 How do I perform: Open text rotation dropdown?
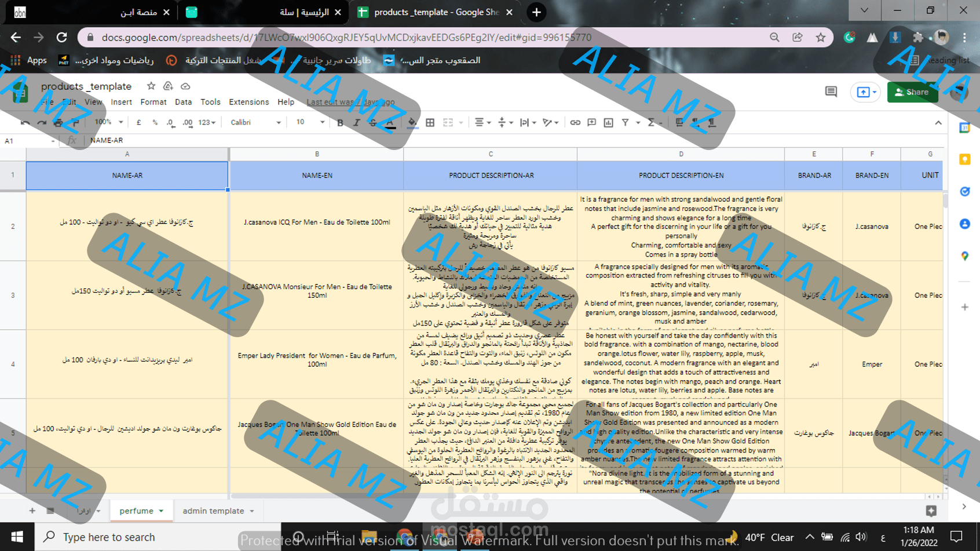click(x=550, y=123)
